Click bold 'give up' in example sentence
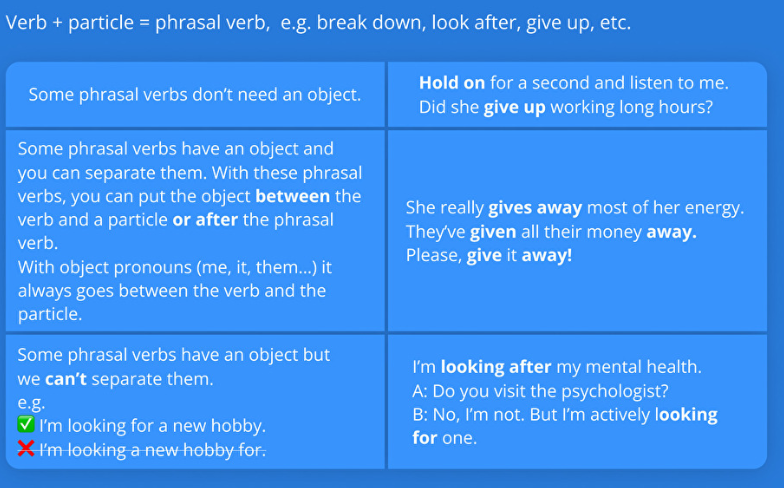 [514, 107]
